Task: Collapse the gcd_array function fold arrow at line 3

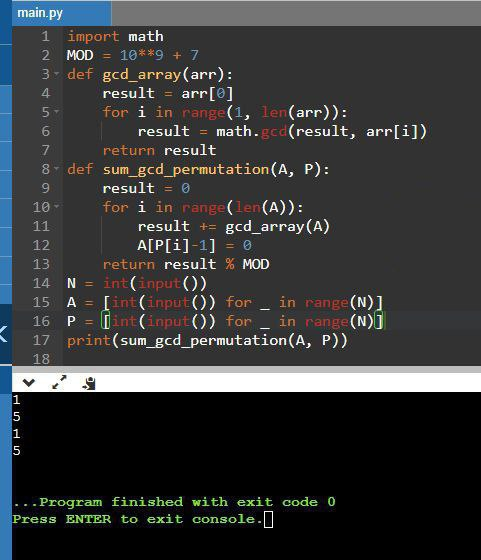Action: [56, 74]
